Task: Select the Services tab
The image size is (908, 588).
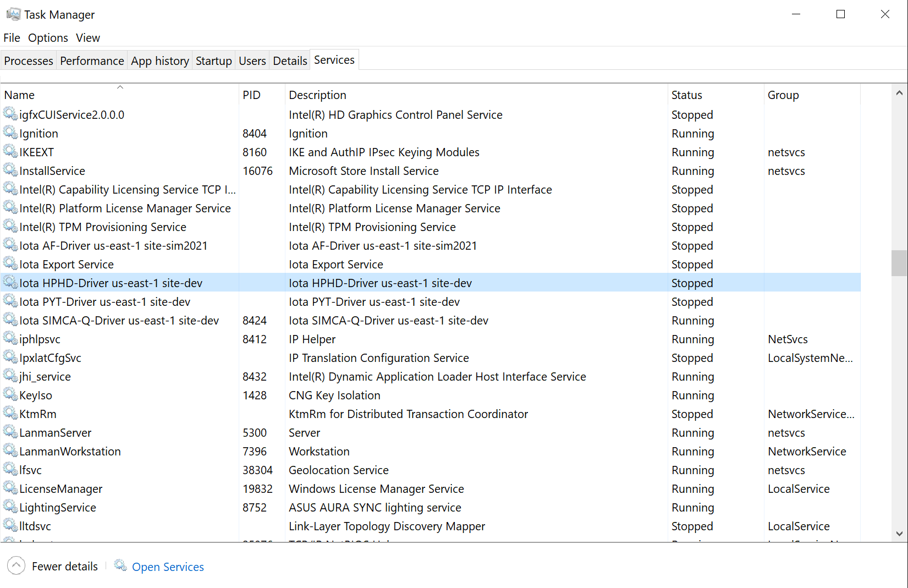Action: pyautogui.click(x=334, y=59)
